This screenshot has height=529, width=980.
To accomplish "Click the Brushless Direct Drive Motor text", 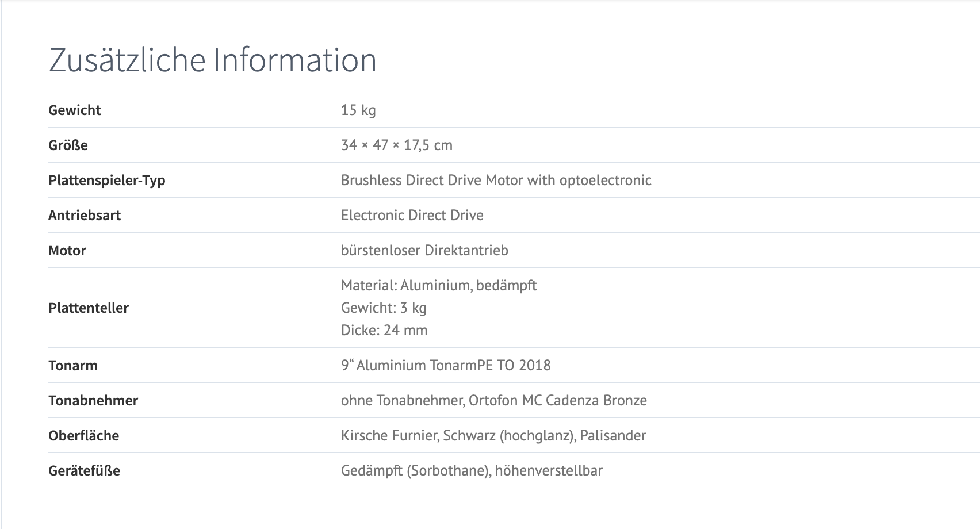I will pyautogui.click(x=496, y=181).
